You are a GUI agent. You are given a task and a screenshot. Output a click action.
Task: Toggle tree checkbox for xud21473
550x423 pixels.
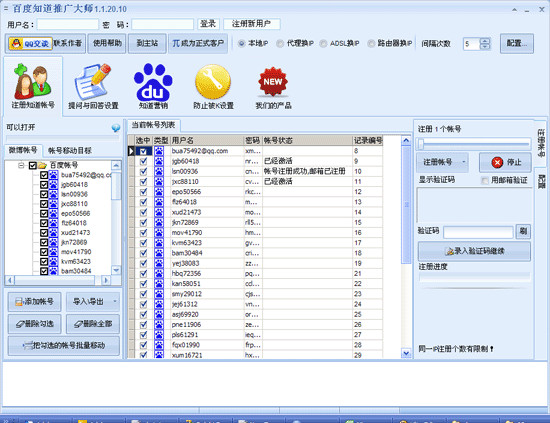(44, 233)
